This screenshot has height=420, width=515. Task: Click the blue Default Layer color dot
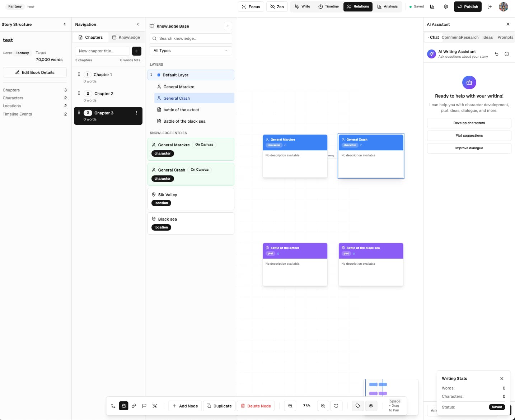click(x=159, y=75)
